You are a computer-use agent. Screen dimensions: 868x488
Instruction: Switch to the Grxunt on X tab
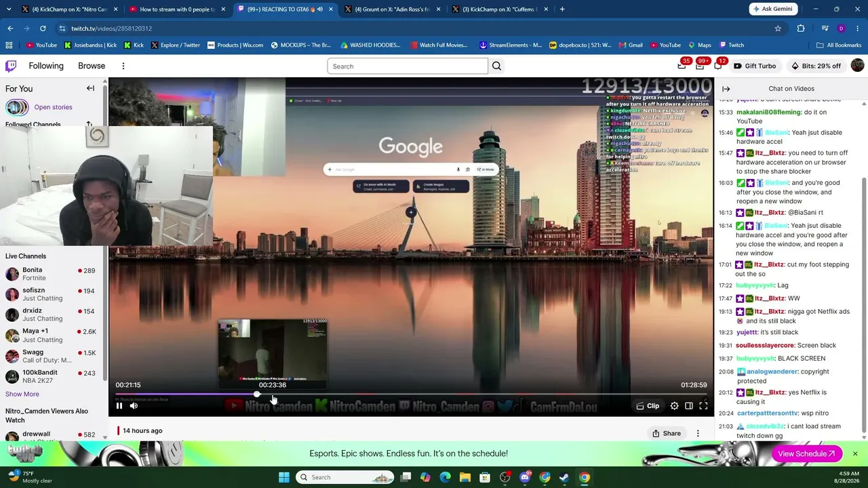tap(392, 9)
